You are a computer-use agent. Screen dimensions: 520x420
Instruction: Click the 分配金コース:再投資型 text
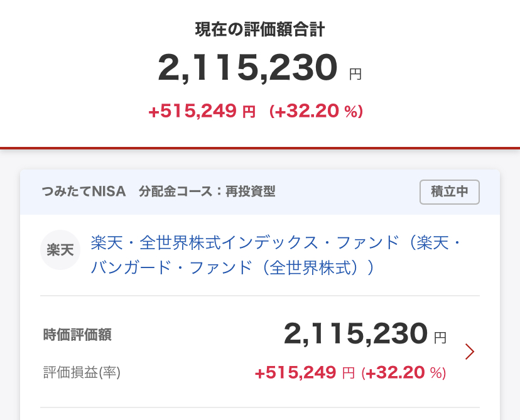(207, 191)
